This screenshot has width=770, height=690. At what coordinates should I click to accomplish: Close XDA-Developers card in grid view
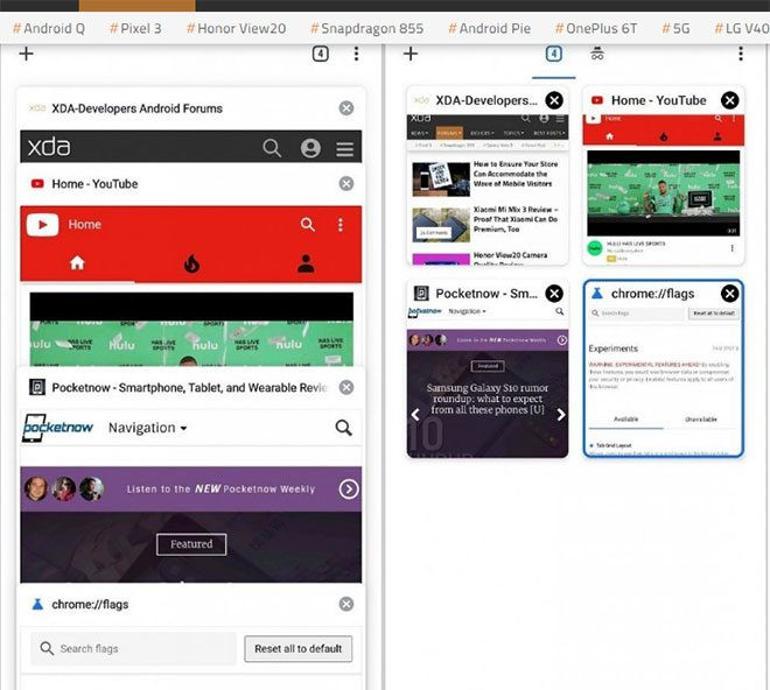coord(554,100)
